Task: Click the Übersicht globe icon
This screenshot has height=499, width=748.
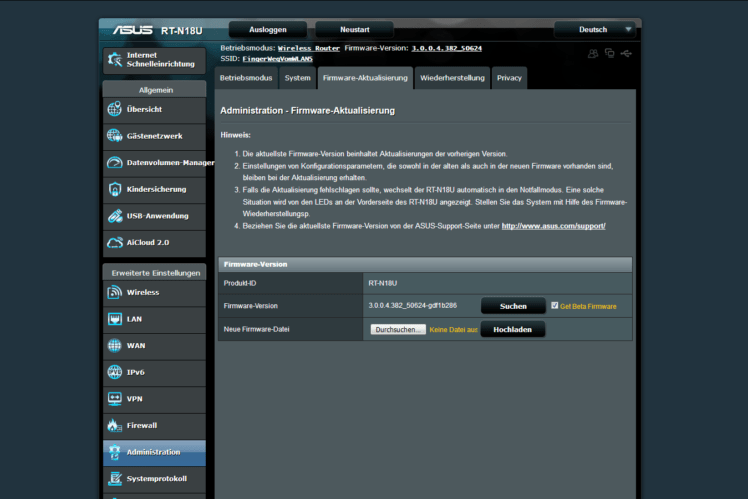Action: click(114, 109)
